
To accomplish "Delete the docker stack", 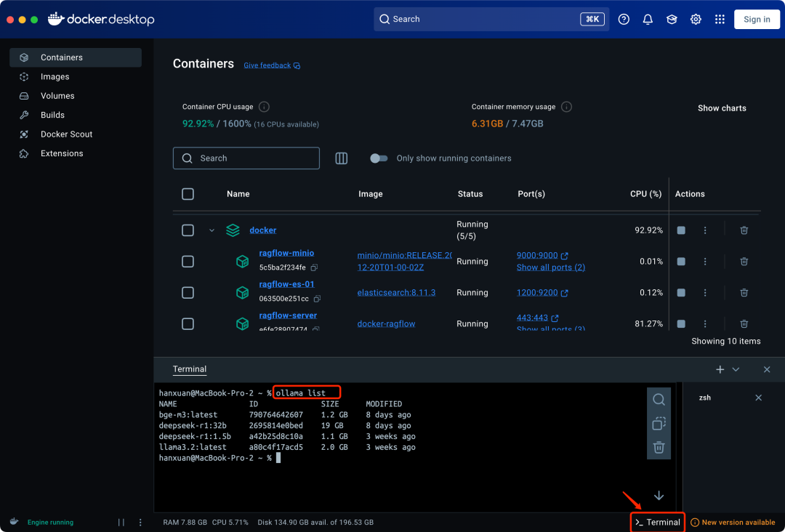I will 744,230.
